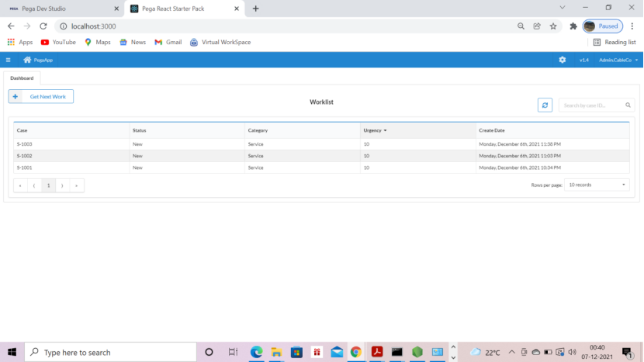Click the plus icon on Get Next Work

tap(16, 96)
